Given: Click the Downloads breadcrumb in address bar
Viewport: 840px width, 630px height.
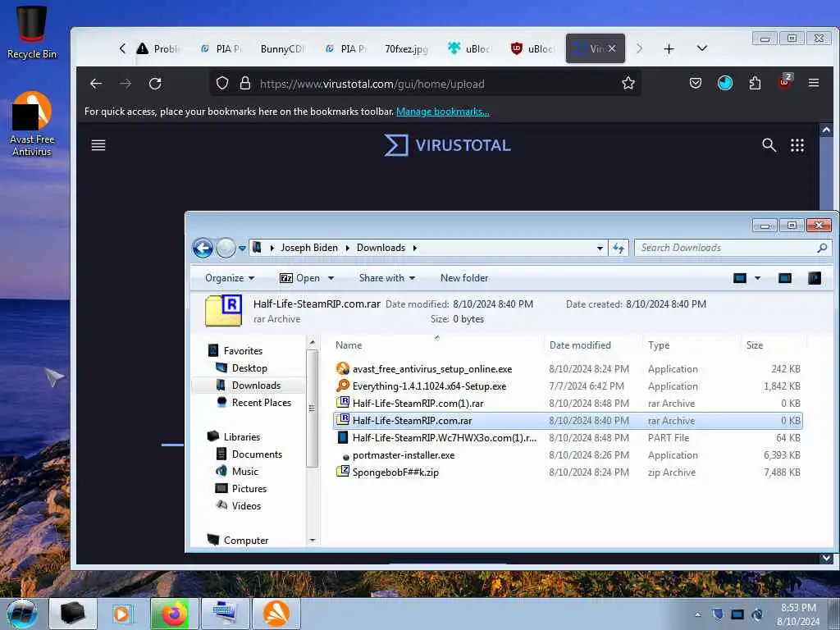Looking at the screenshot, I should (381, 248).
